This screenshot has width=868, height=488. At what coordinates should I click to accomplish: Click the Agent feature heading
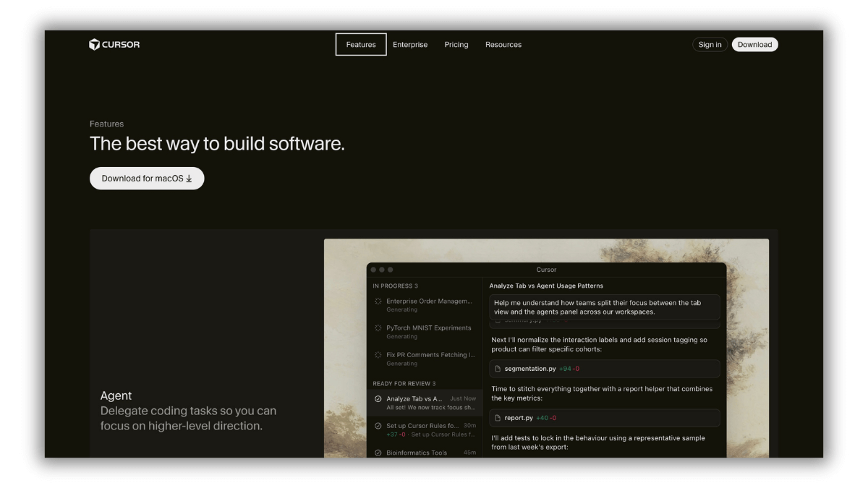point(116,395)
